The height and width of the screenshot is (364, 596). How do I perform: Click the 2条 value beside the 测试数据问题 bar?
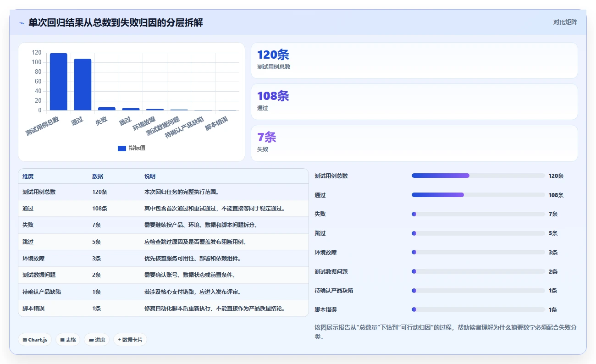point(553,271)
